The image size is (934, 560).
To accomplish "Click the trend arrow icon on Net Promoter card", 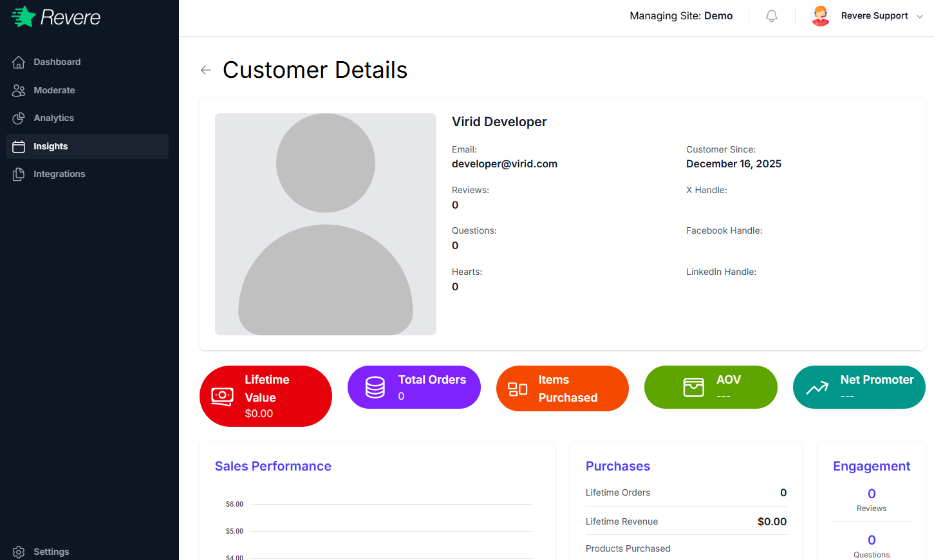I will pos(817,387).
